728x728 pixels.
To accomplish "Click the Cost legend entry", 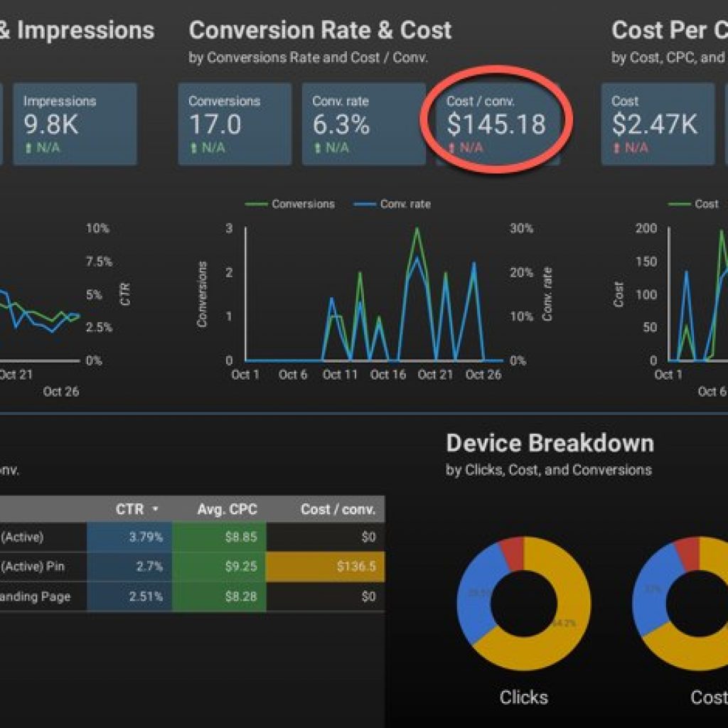I will tap(693, 204).
